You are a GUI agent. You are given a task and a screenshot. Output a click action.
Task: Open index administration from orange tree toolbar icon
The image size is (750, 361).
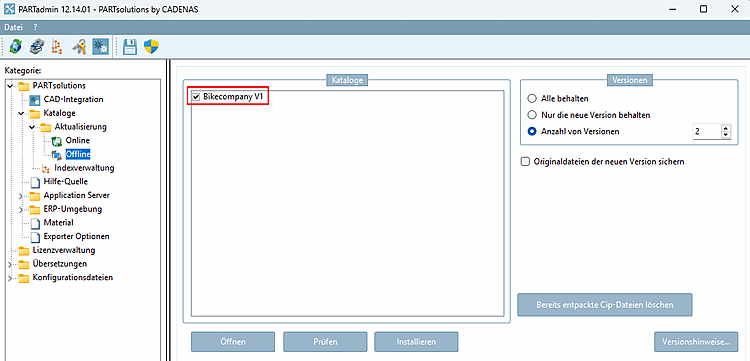[57, 46]
